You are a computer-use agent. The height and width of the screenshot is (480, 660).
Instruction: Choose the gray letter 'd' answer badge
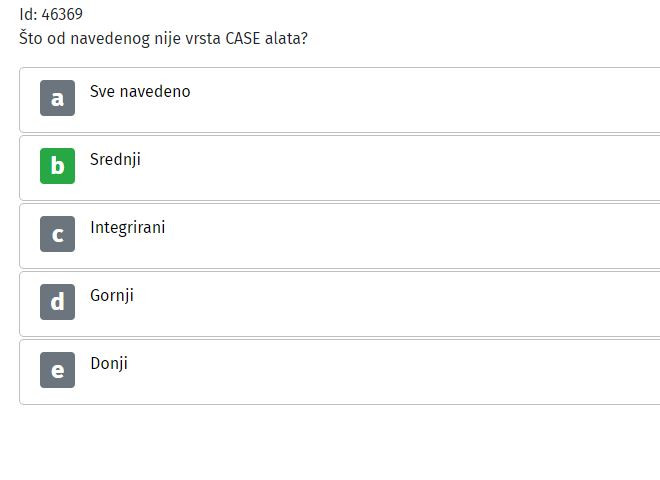click(x=57, y=302)
